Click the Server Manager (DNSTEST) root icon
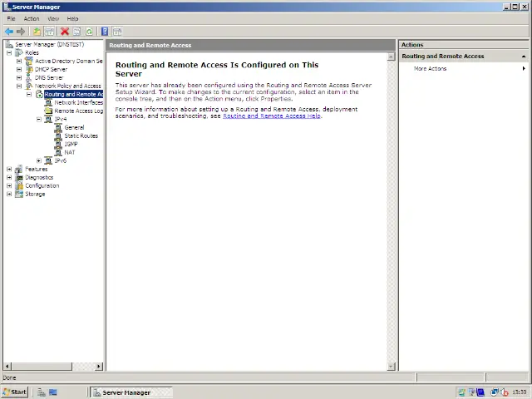 coord(9,44)
